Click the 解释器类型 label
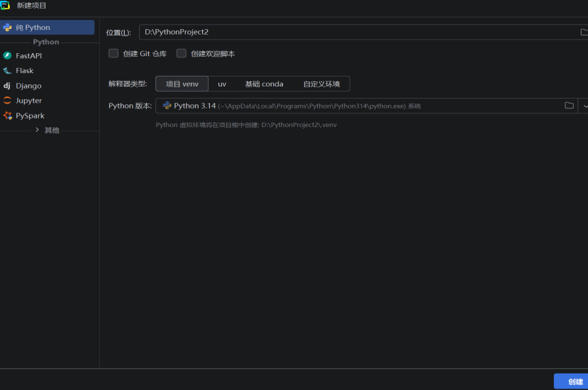 [128, 84]
